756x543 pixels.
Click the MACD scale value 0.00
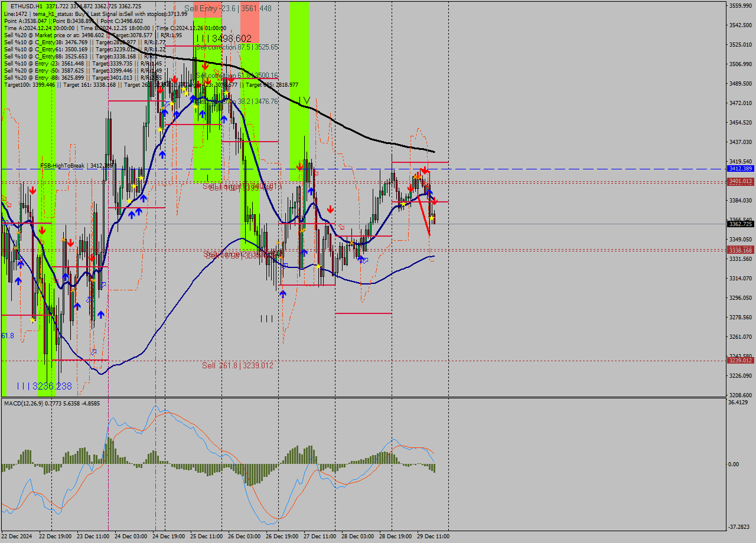733,464
